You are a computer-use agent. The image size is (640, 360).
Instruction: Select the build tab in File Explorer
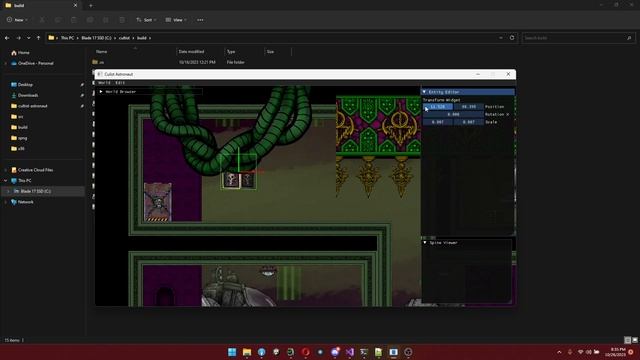tap(41, 5)
